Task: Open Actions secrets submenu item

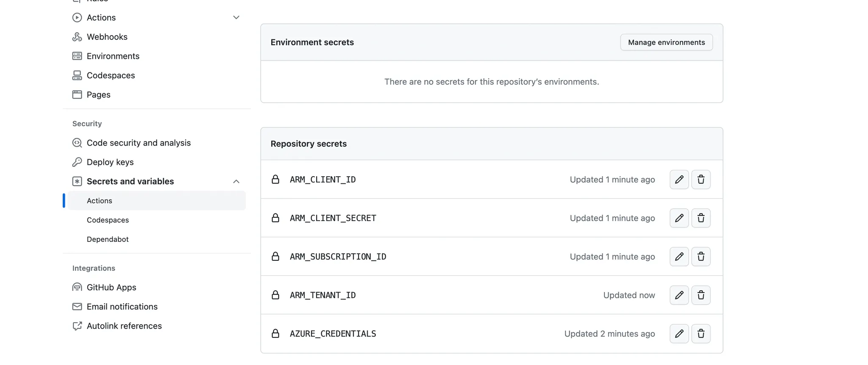Action: (x=100, y=201)
